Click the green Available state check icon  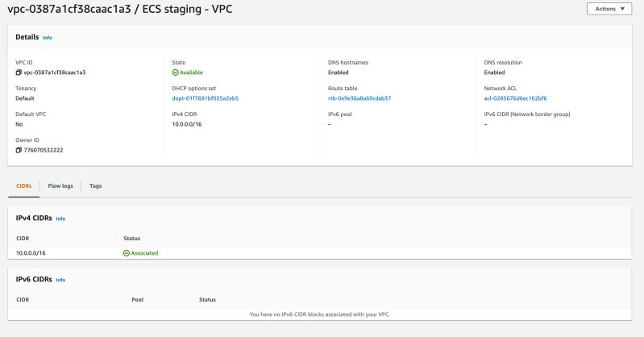click(176, 73)
